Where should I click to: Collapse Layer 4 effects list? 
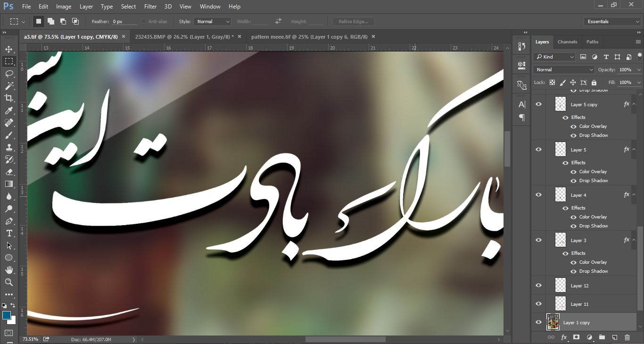point(634,195)
